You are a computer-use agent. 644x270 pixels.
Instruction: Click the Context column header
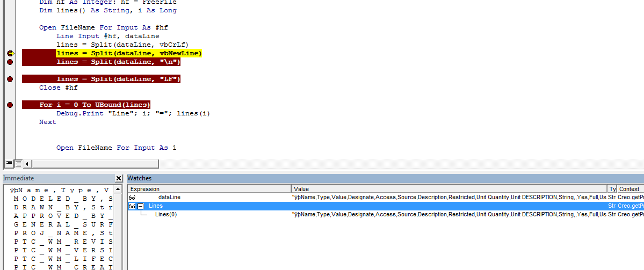630,189
